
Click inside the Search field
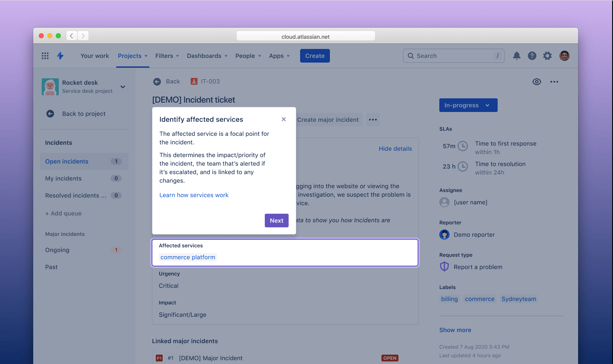tap(453, 56)
